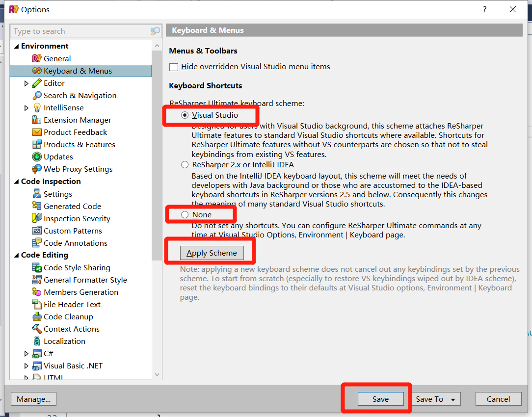Expand the IntelliSense tree node
Image resolution: width=532 pixels, height=417 pixels.
(x=26, y=108)
